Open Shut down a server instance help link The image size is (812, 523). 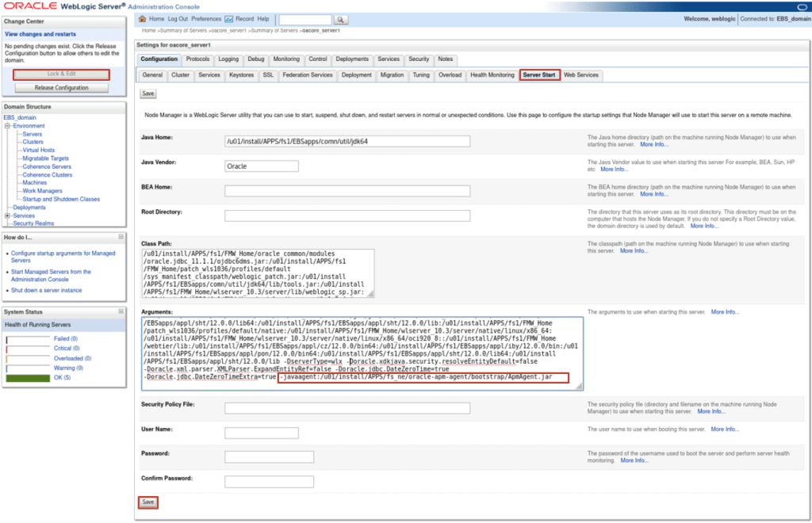[x=46, y=290]
